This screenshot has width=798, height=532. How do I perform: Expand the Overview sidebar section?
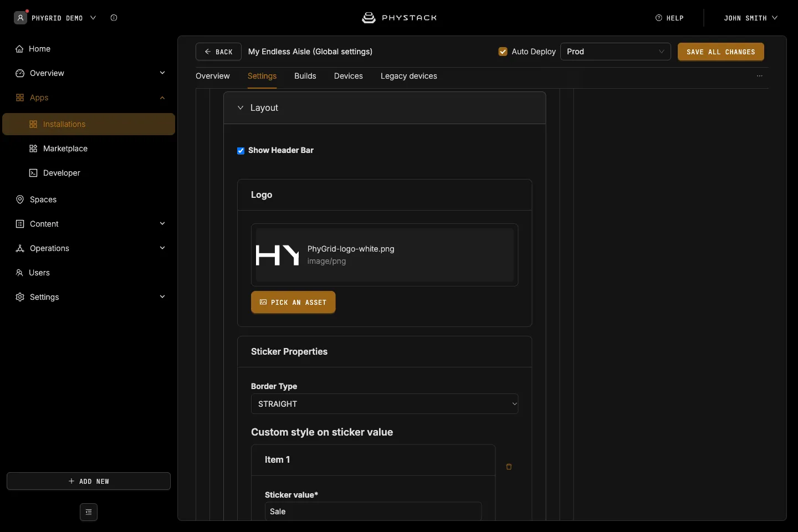click(89, 73)
